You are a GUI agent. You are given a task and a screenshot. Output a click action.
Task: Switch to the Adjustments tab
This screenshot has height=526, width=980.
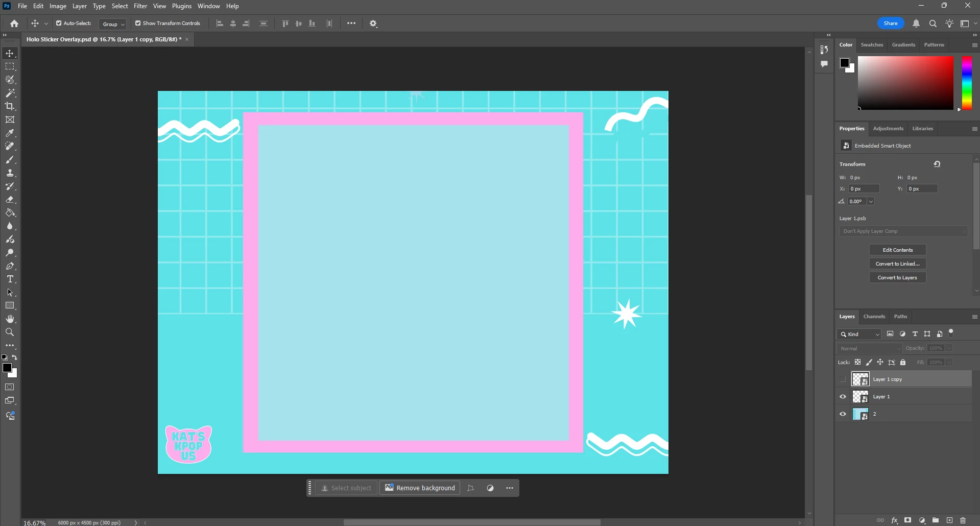click(x=888, y=129)
